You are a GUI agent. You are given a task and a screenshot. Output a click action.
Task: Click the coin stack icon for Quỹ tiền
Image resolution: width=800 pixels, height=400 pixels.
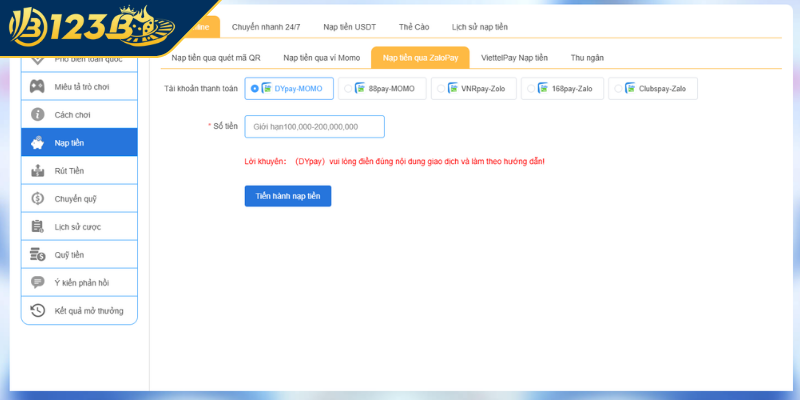coord(38,255)
